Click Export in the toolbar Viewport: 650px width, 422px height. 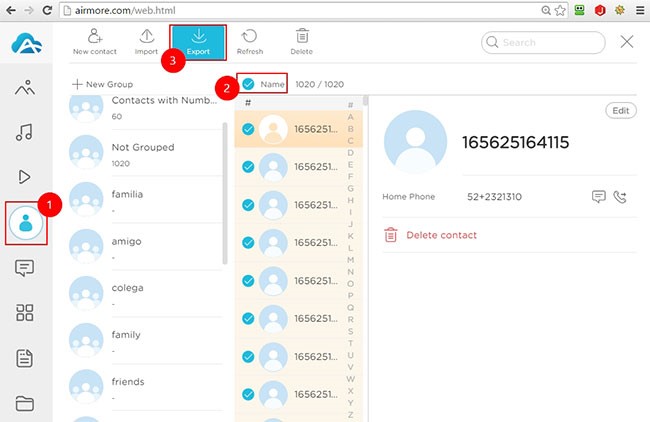(197, 42)
